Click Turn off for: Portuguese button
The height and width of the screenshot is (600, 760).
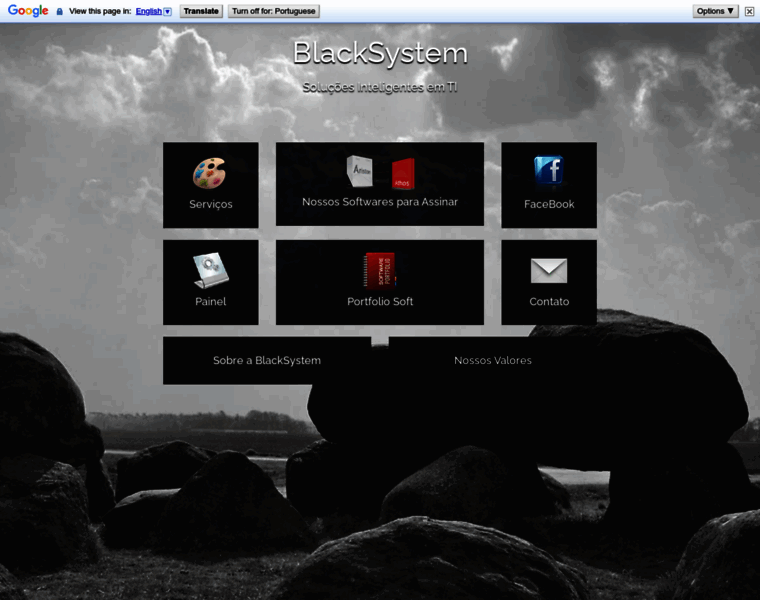(x=274, y=11)
